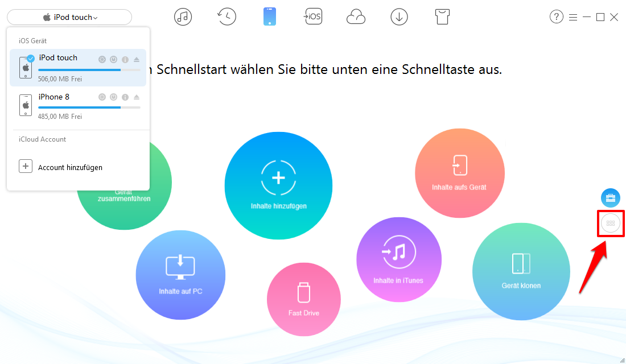
Task: Open the backup history clock icon
Action: point(226,16)
